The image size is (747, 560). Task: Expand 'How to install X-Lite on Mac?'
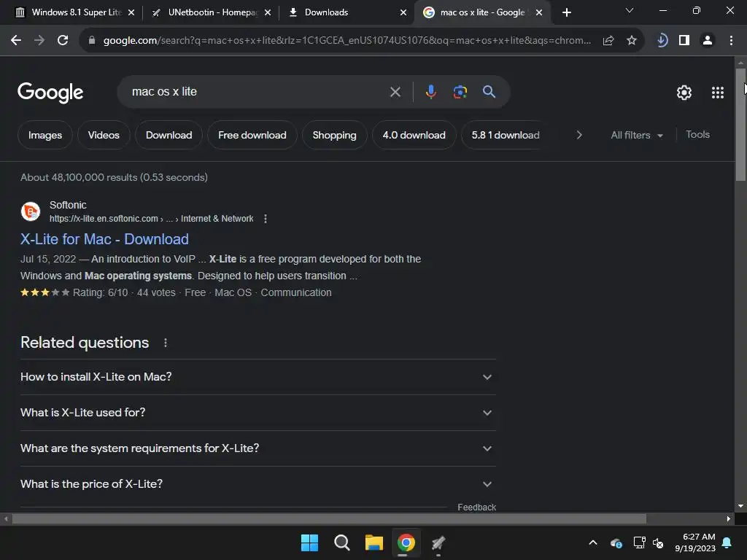point(258,377)
